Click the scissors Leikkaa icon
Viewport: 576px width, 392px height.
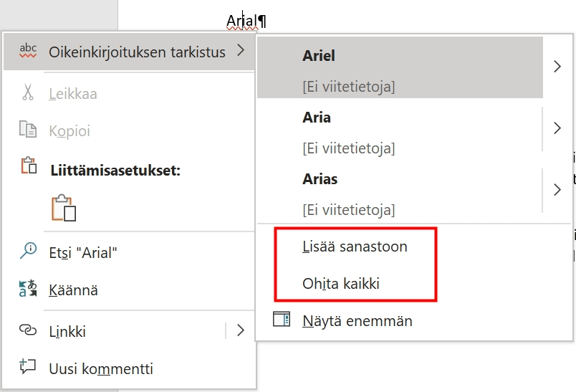click(27, 92)
